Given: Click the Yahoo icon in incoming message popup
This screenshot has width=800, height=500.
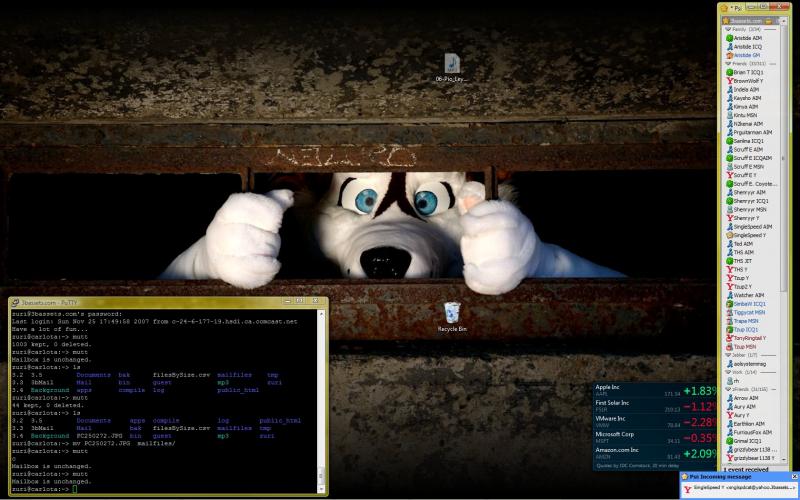Looking at the screenshot, I should tap(687, 487).
